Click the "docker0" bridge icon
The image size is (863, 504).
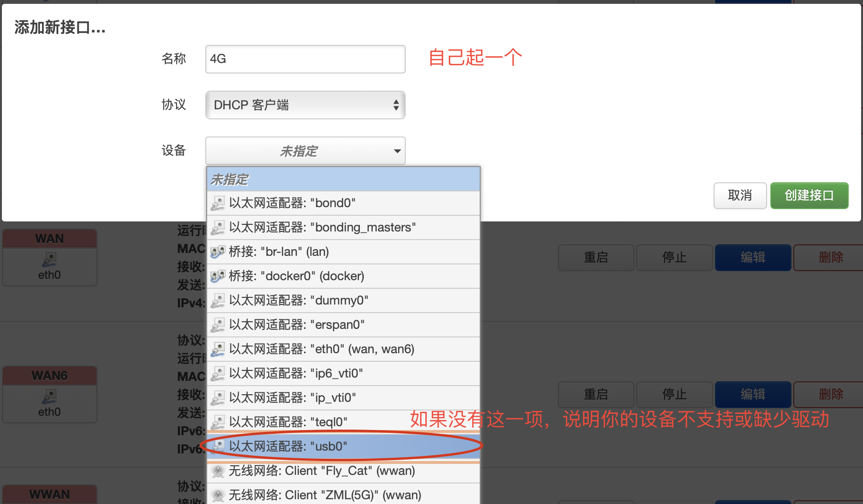tap(218, 276)
